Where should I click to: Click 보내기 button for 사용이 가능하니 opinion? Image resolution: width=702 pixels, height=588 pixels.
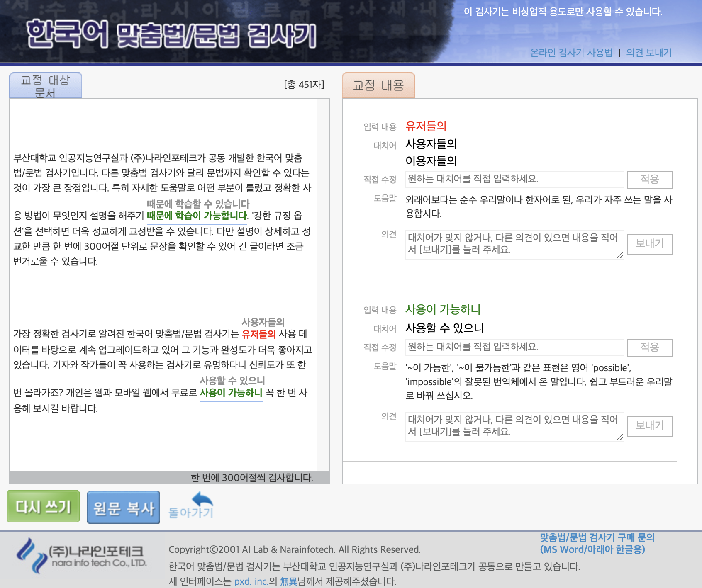pyautogui.click(x=650, y=426)
